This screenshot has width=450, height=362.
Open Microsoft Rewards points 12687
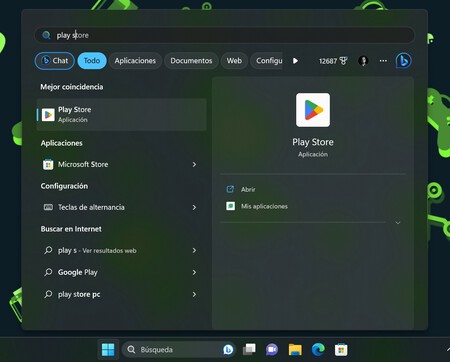coord(333,61)
